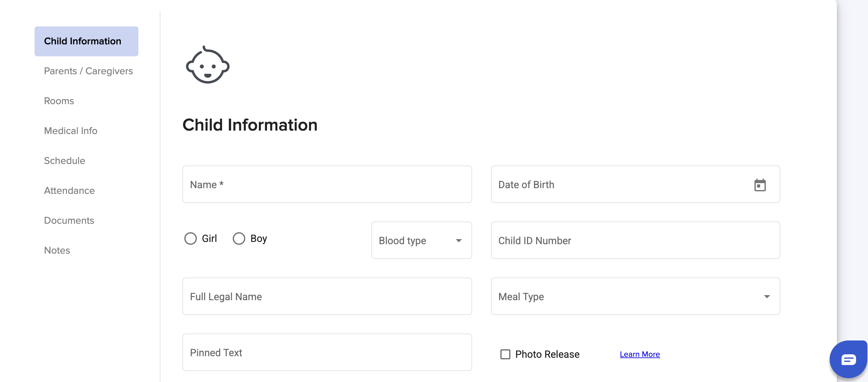Open the Documents section
This screenshot has height=382, width=868.
click(69, 220)
